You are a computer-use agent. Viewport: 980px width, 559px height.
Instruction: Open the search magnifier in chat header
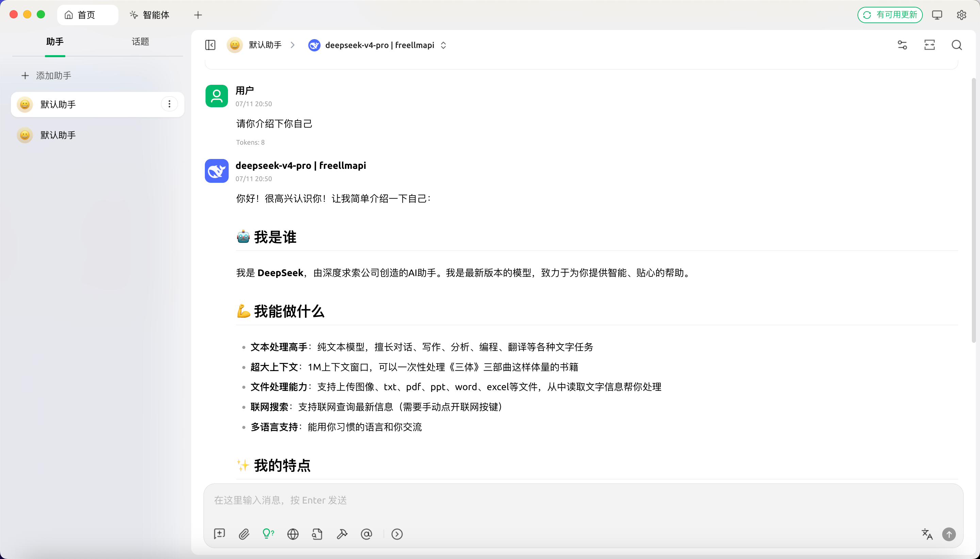(x=957, y=45)
